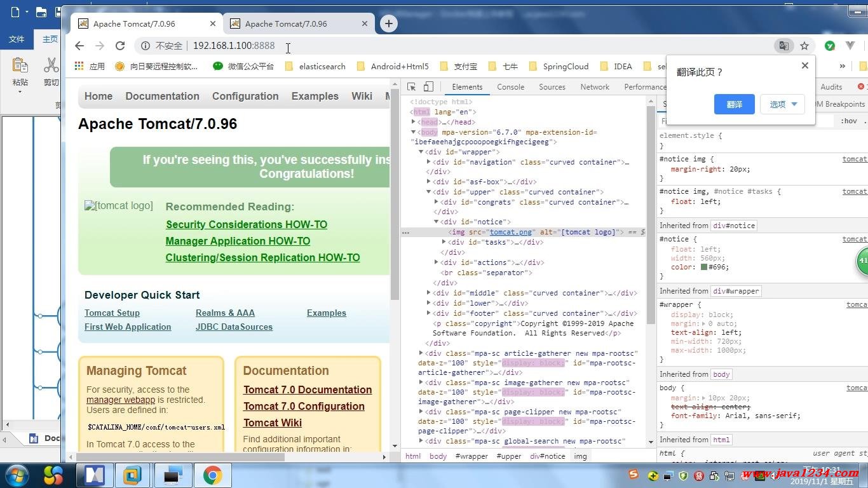The image size is (868, 488).
Task: Open the Security Considerations HOW-TO link
Action: point(247,224)
